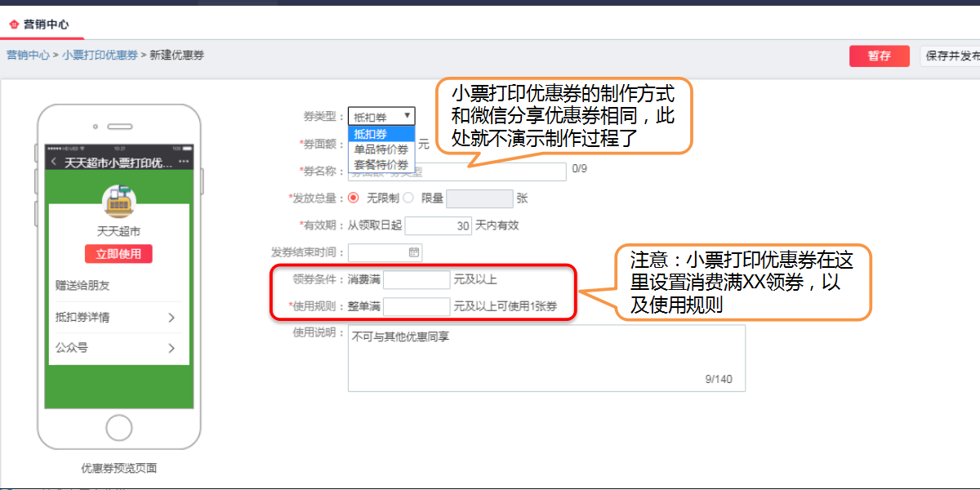980x490 pixels.
Task: Choose the 限量 option for issue quantity
Action: coord(408,198)
